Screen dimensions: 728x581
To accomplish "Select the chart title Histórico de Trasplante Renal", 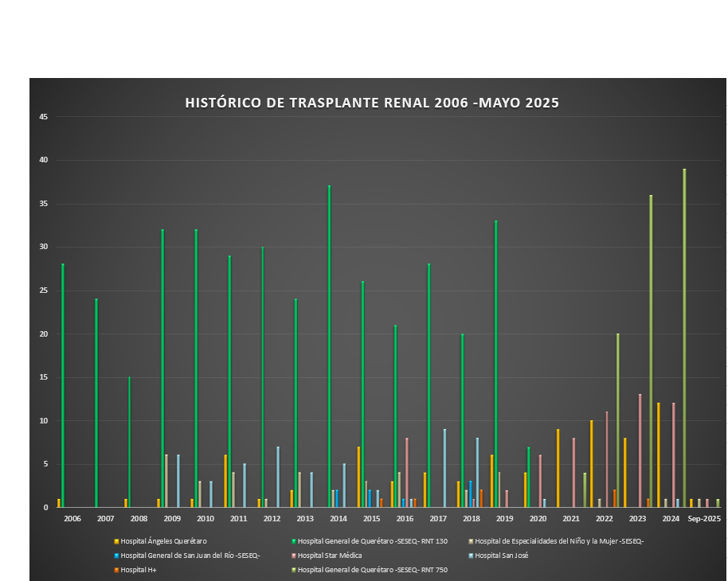I will tap(372, 103).
